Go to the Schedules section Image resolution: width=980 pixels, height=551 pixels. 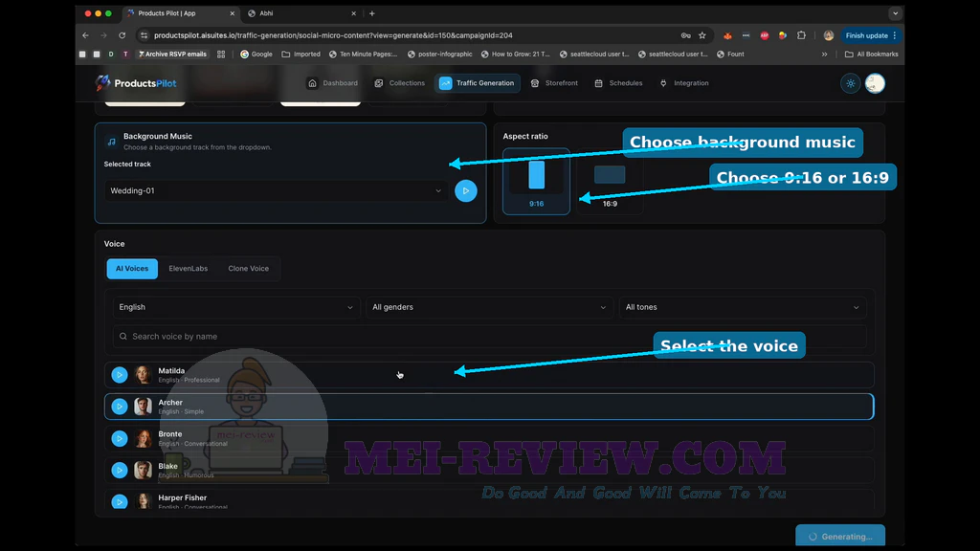pyautogui.click(x=619, y=83)
